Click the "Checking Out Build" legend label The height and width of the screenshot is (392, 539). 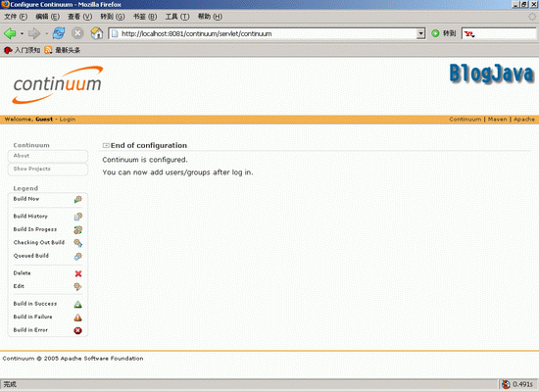[x=39, y=242]
